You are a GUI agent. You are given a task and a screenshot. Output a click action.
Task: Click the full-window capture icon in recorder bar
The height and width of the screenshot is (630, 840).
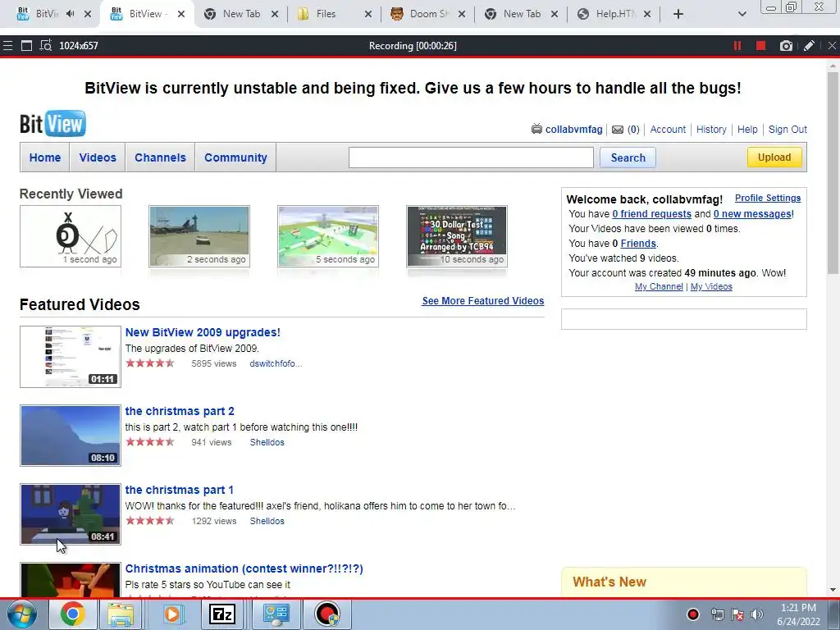pos(26,46)
